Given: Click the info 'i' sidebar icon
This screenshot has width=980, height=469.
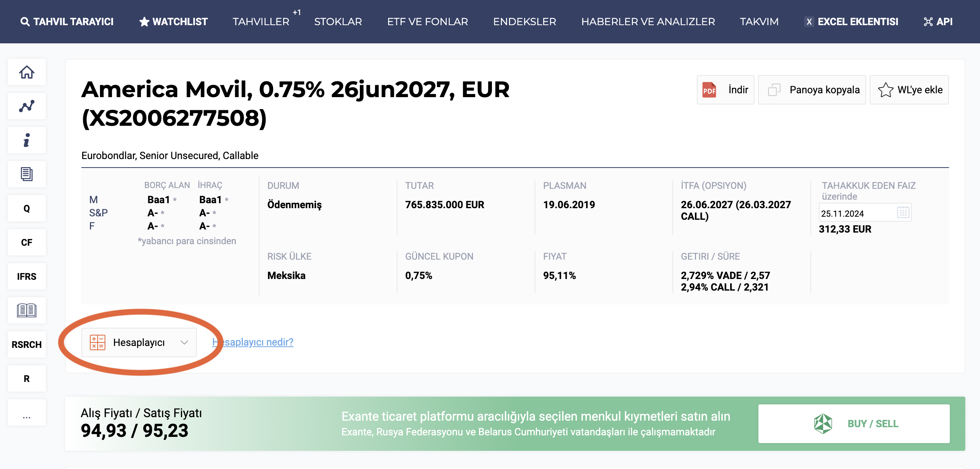Looking at the screenshot, I should [x=27, y=140].
